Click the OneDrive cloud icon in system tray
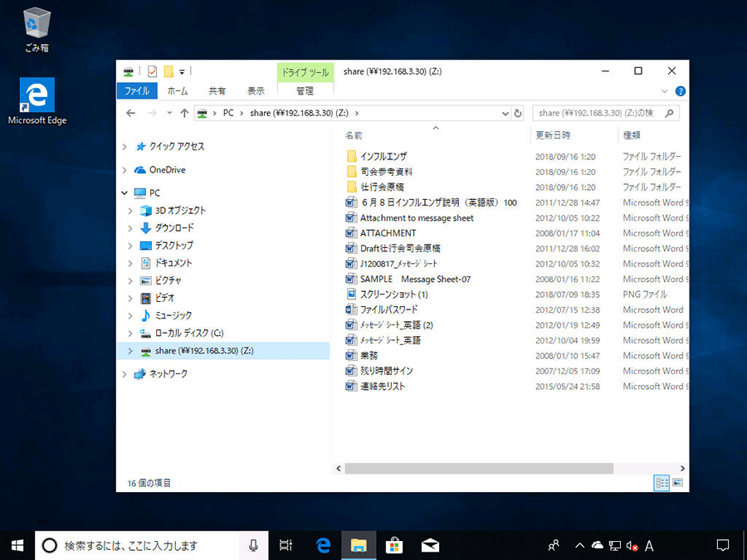747x560 pixels. click(x=597, y=545)
